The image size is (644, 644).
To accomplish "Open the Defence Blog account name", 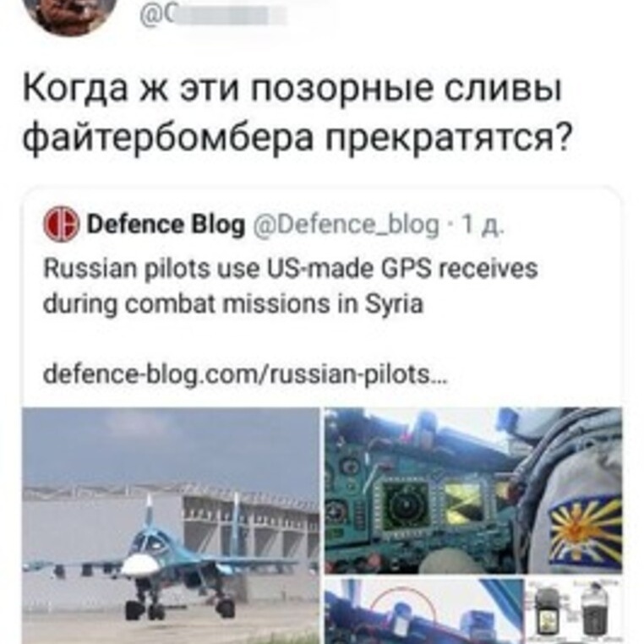I will [166, 225].
